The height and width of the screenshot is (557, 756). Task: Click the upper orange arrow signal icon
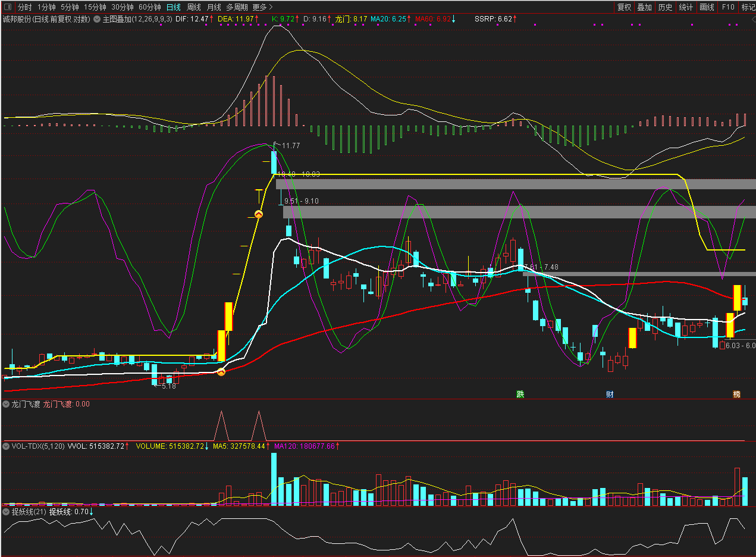[259, 214]
